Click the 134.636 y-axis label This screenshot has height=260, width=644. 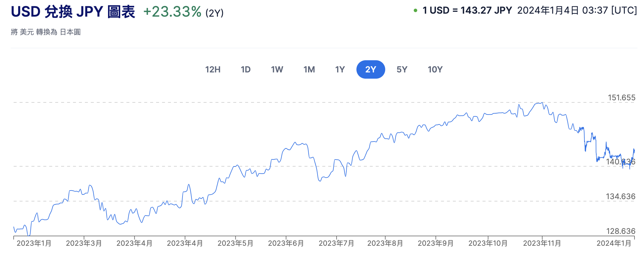tap(621, 196)
